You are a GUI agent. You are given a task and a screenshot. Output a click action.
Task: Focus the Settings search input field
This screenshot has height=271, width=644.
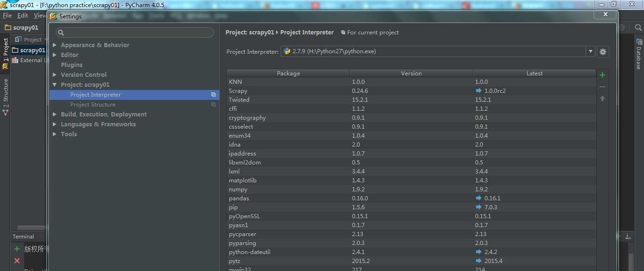135,33
